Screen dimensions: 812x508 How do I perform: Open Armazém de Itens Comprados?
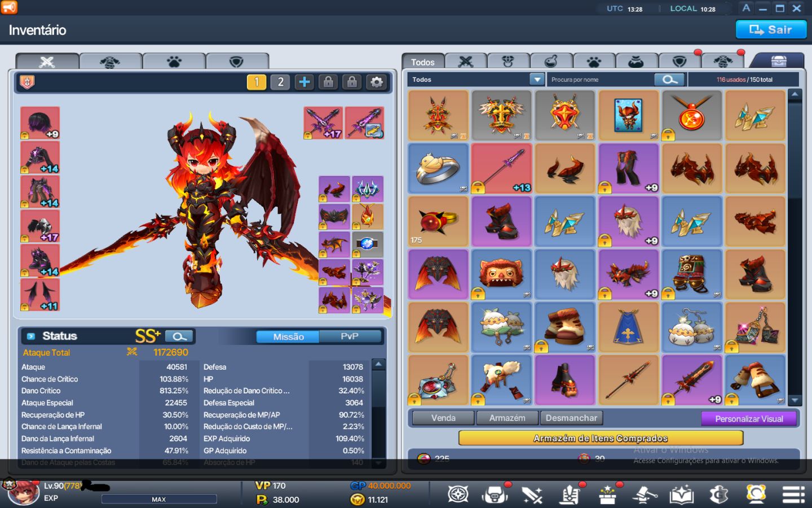click(601, 438)
